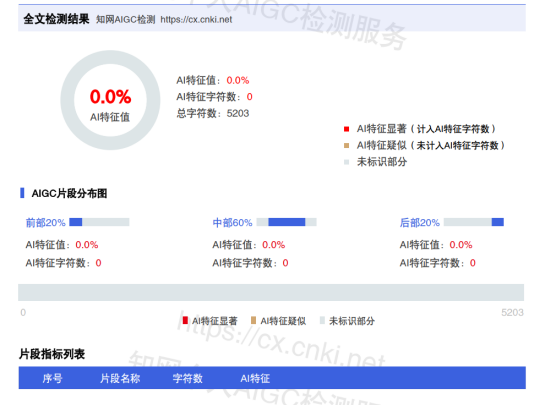The width and height of the screenshot is (545, 406).
Task: Click the 前部20% progress bar
Action: click(99, 222)
